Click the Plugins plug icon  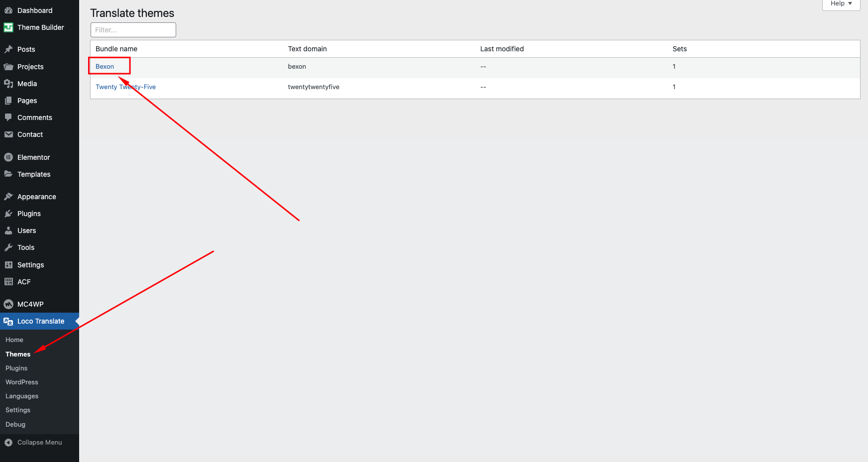(8, 214)
